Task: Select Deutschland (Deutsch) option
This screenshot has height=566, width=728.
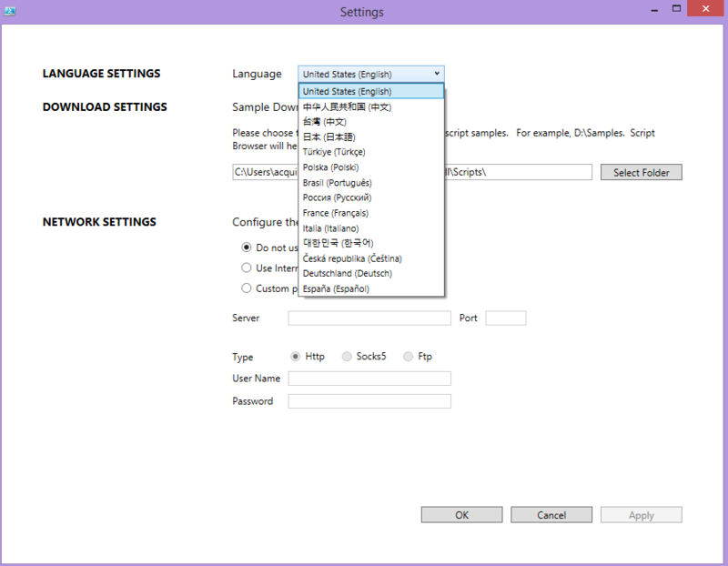Action: point(371,274)
